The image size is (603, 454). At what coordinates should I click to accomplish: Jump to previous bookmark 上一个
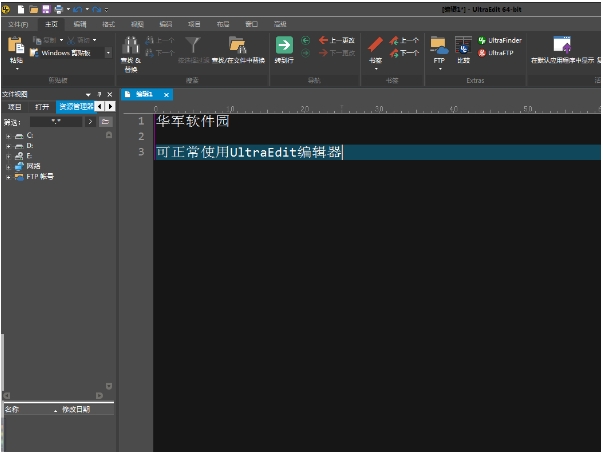[x=403, y=40]
